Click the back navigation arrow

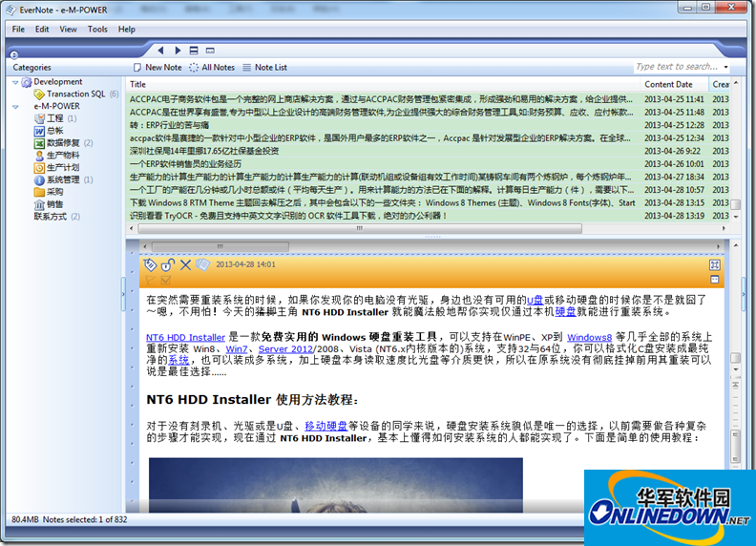click(x=160, y=51)
